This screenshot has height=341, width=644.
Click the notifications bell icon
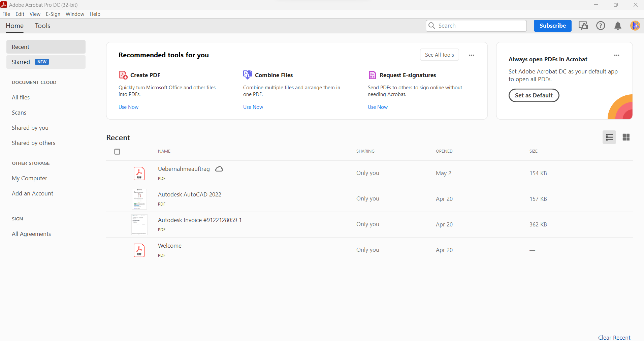tap(618, 26)
